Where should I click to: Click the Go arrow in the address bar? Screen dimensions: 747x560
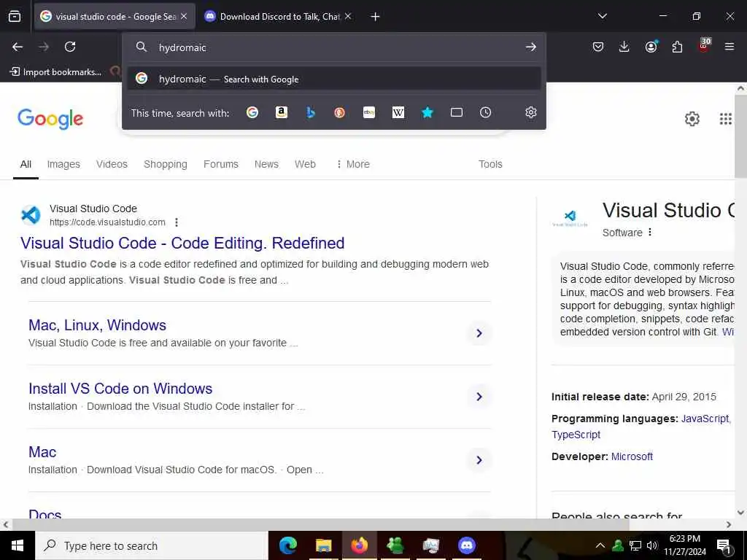pos(531,47)
